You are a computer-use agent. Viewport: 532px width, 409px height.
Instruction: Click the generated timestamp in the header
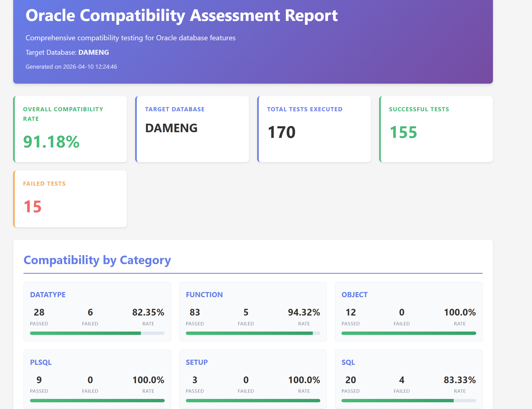[71, 67]
